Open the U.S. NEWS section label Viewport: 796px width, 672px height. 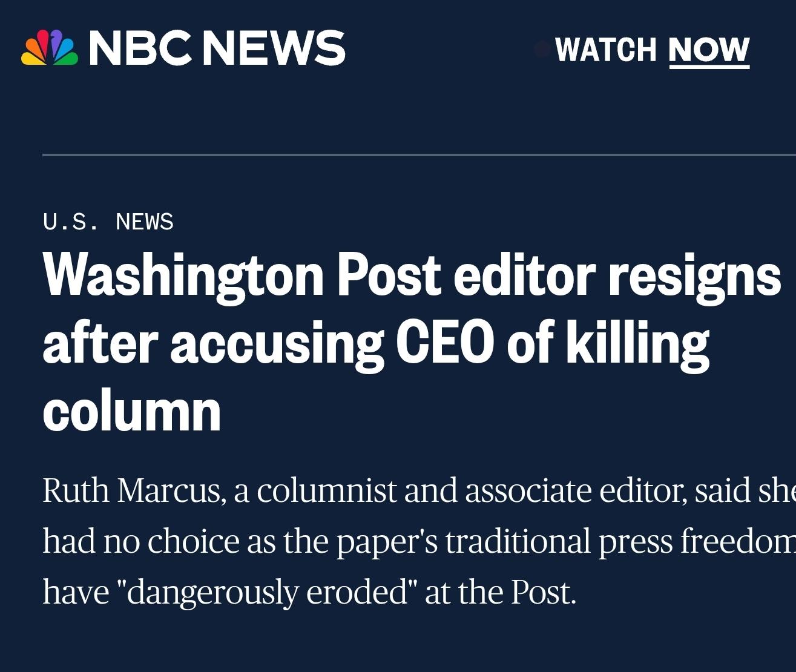pyautogui.click(x=108, y=222)
